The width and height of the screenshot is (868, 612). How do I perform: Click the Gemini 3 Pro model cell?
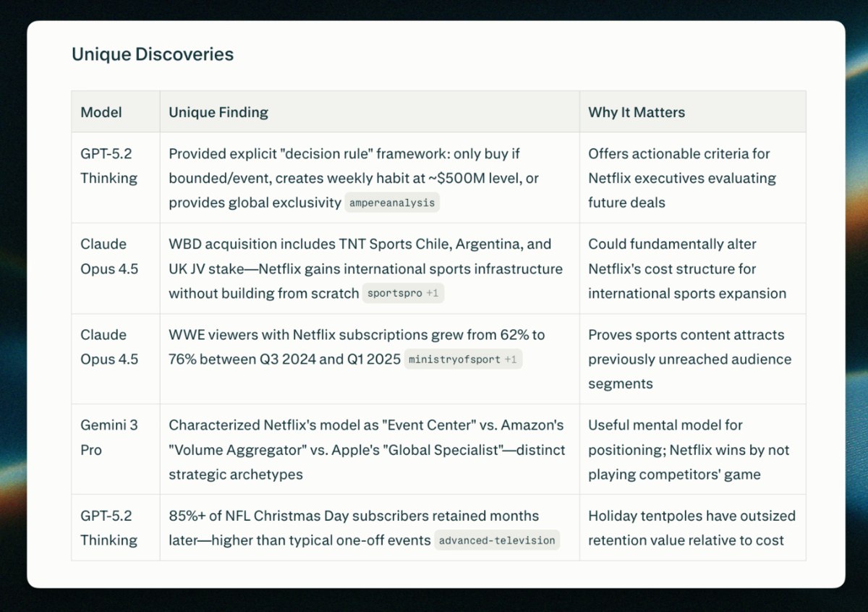(x=109, y=437)
